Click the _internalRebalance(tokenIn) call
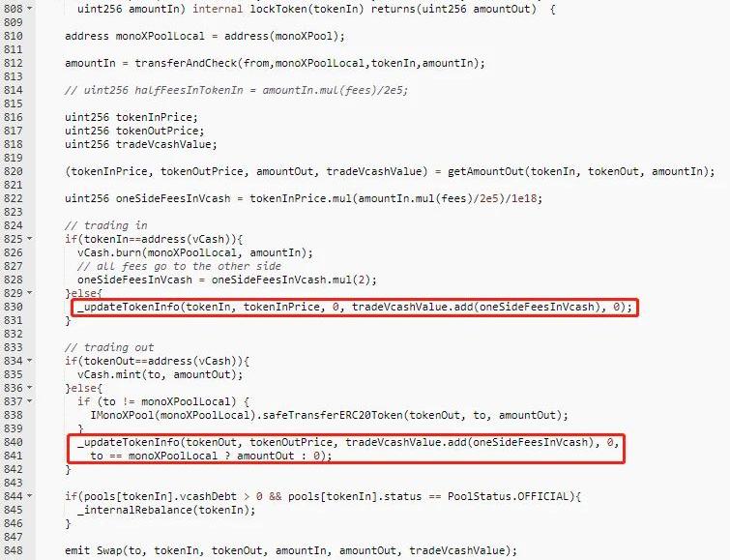Screen dimensions: 730x560 (166, 510)
